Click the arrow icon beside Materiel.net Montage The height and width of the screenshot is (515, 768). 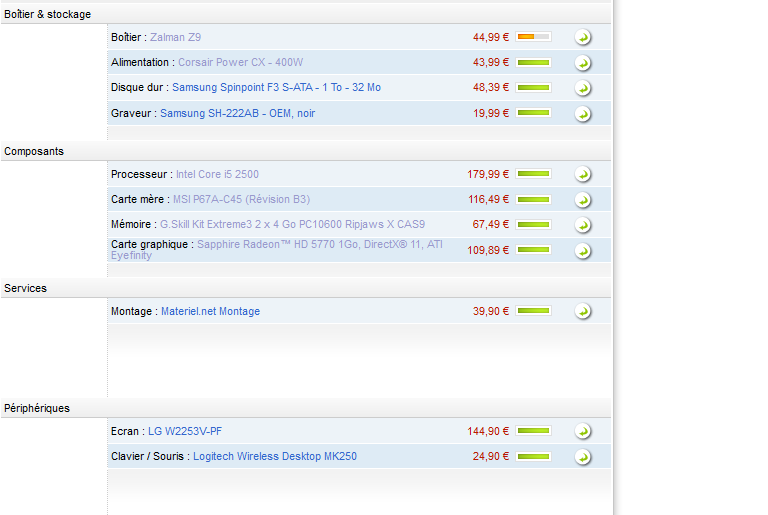tap(583, 312)
